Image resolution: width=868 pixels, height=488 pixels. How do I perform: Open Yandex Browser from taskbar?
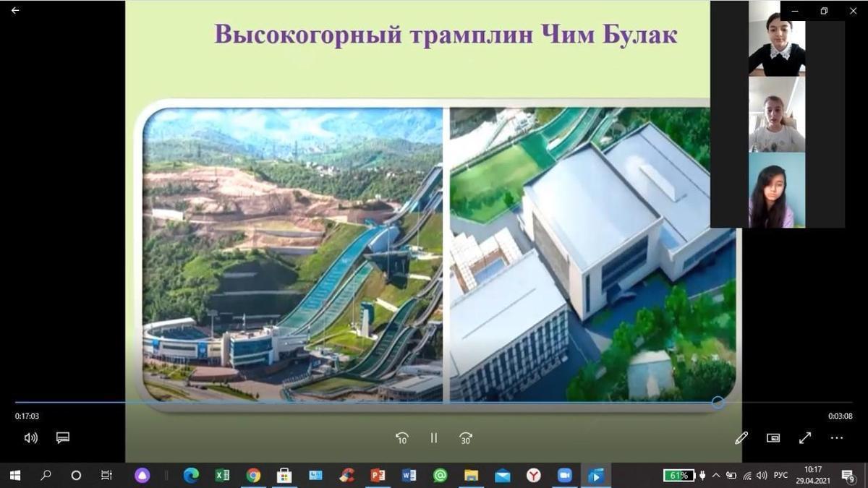click(533, 476)
